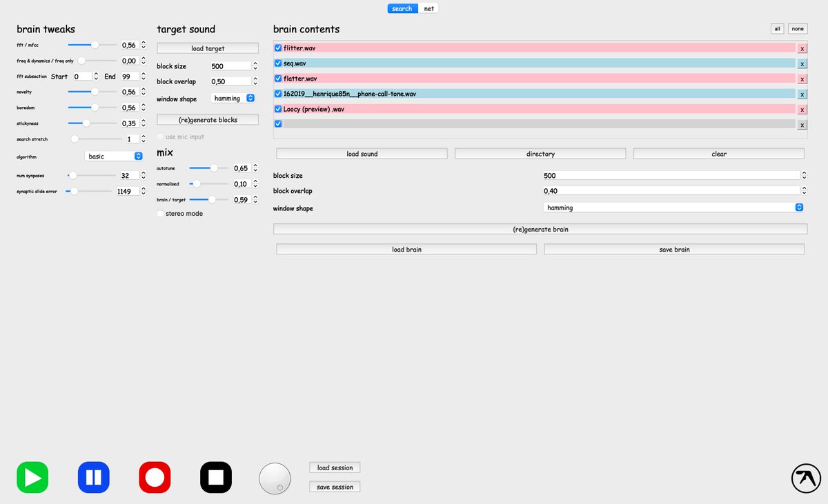The width and height of the screenshot is (828, 504).
Task: Pause playback with the blue pause button
Action: click(94, 477)
